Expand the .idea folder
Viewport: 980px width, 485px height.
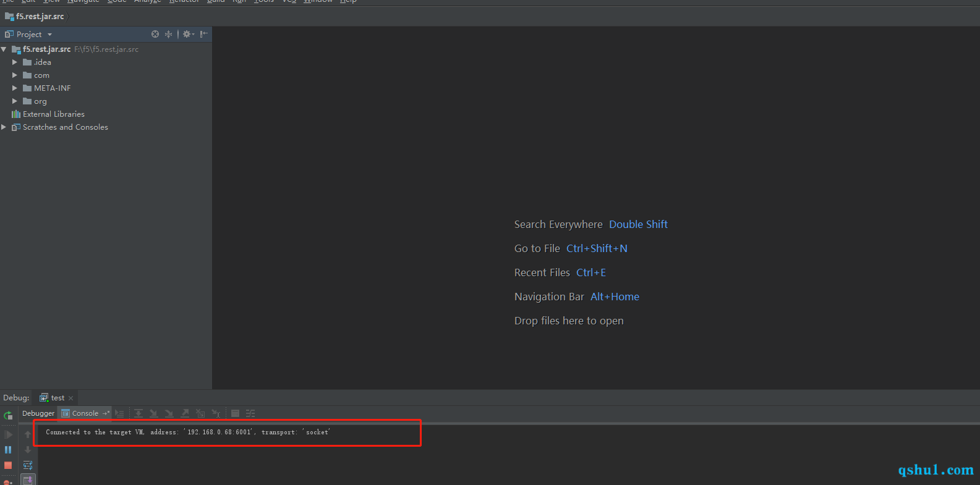coord(15,62)
